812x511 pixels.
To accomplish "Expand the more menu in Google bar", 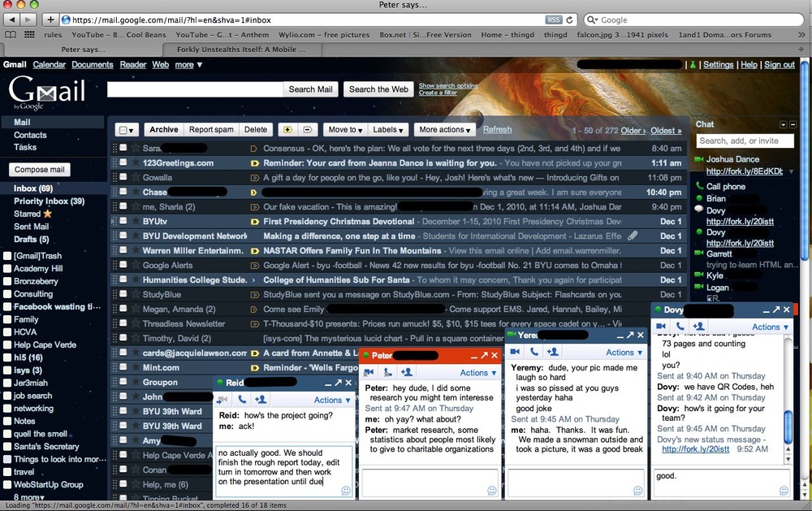I will [x=188, y=65].
